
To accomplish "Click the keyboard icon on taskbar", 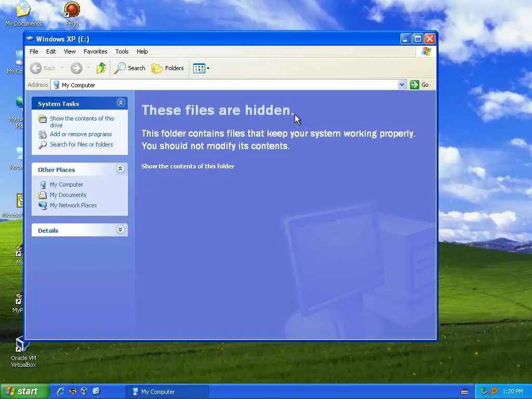I will pyautogui.click(x=464, y=392).
